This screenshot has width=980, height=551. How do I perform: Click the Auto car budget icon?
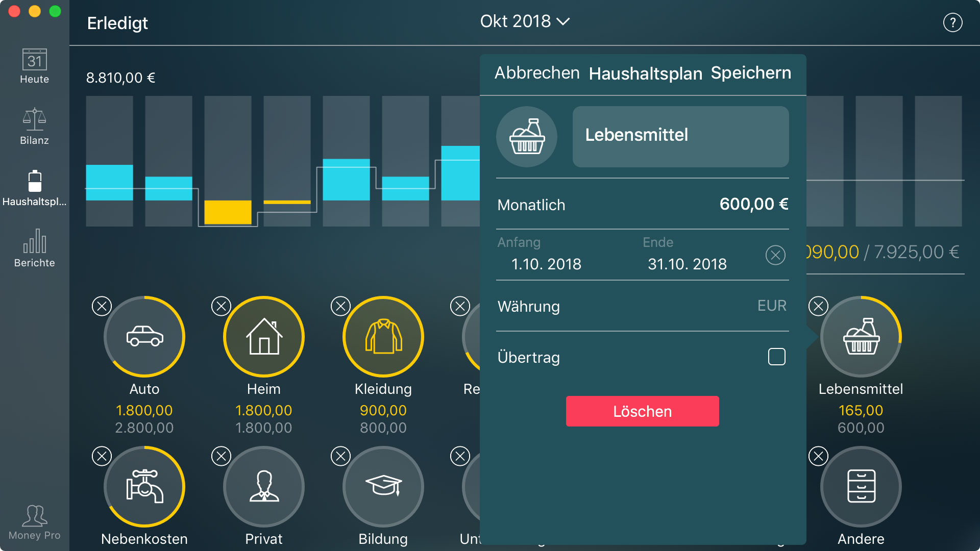(143, 337)
